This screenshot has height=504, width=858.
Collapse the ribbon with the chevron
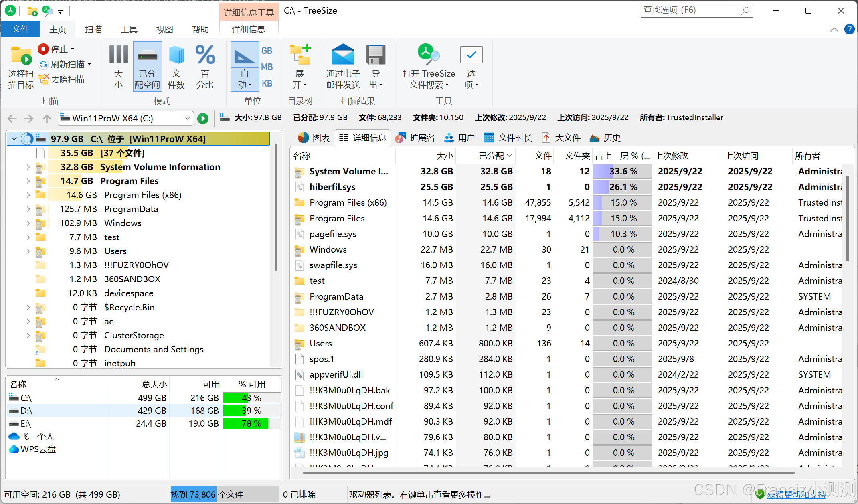coord(834,29)
